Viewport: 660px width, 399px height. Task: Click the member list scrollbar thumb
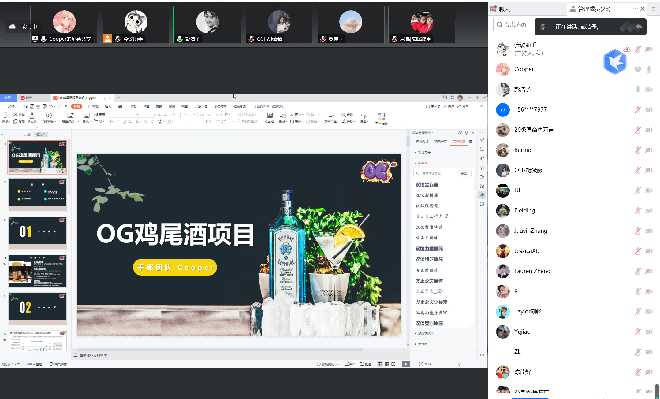(657, 390)
